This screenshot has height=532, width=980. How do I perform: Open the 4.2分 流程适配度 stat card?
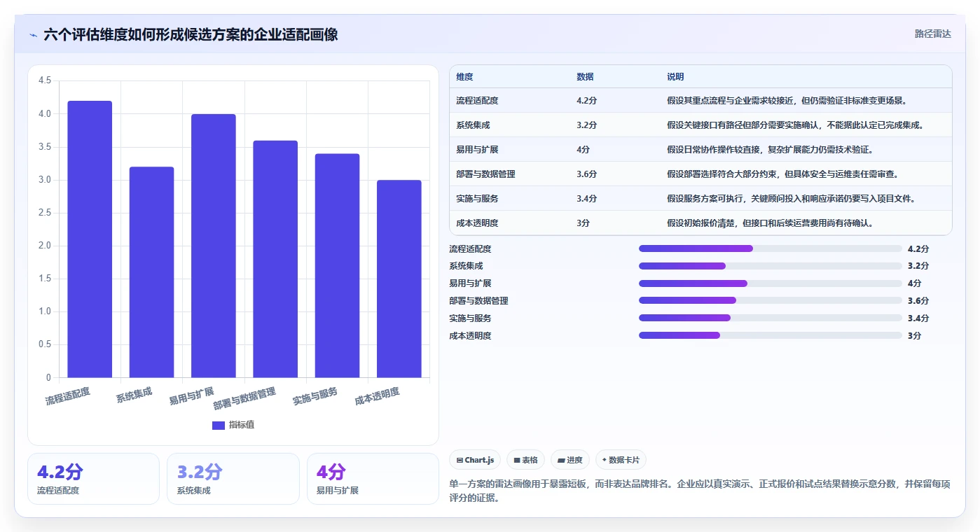(x=93, y=479)
